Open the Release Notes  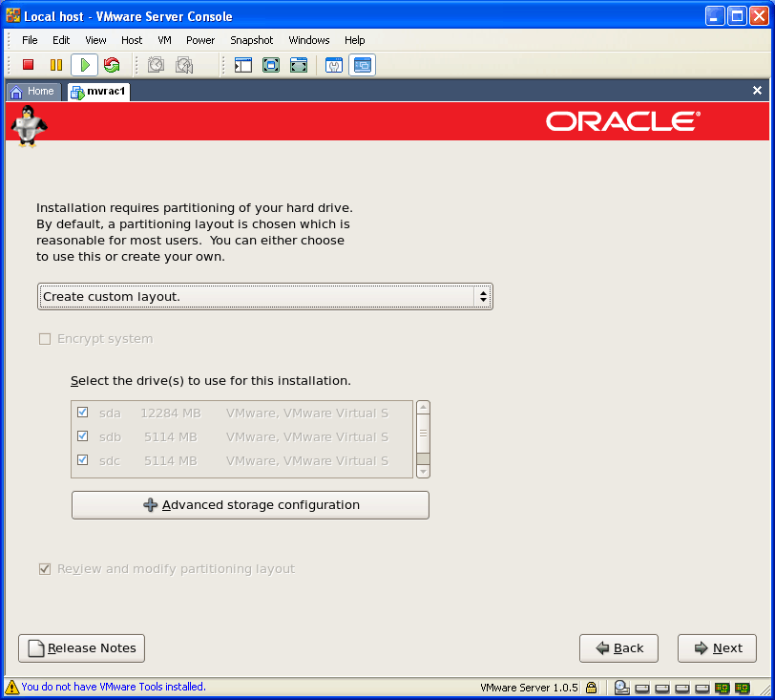[81, 648]
